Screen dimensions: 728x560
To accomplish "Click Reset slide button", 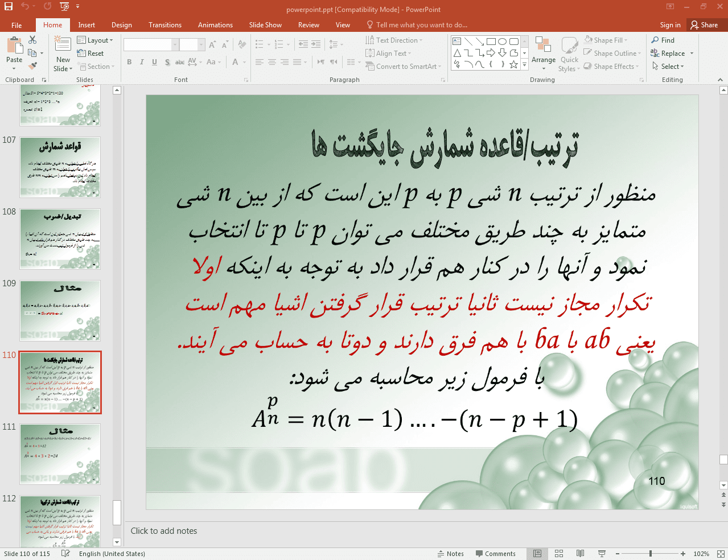I will (91, 53).
